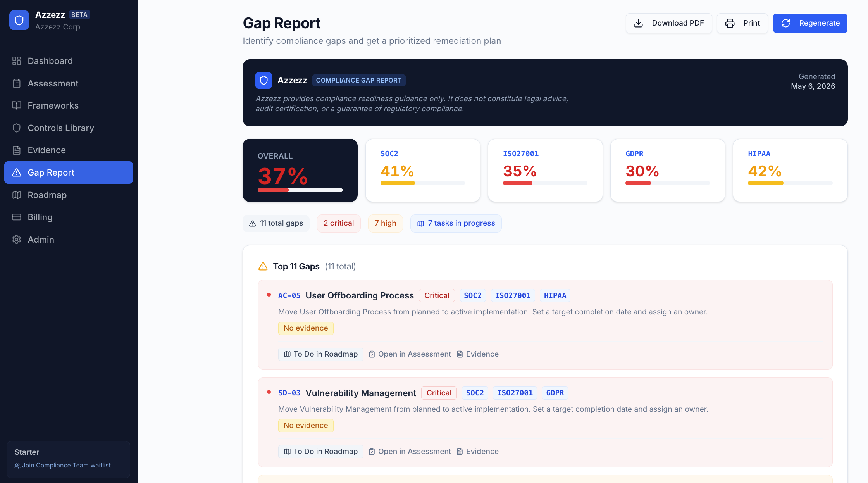
Task: Click the GDPR 30% progress bar
Action: 668,183
